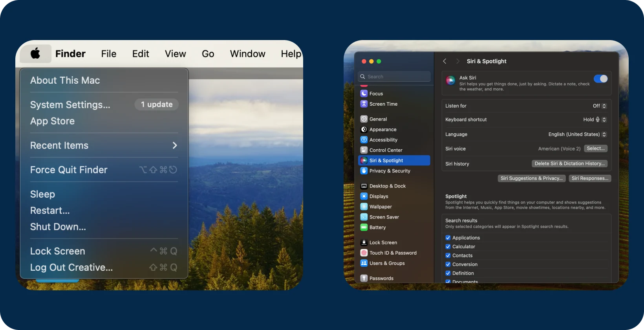
Task: Click the 1 update badge
Action: tap(157, 104)
